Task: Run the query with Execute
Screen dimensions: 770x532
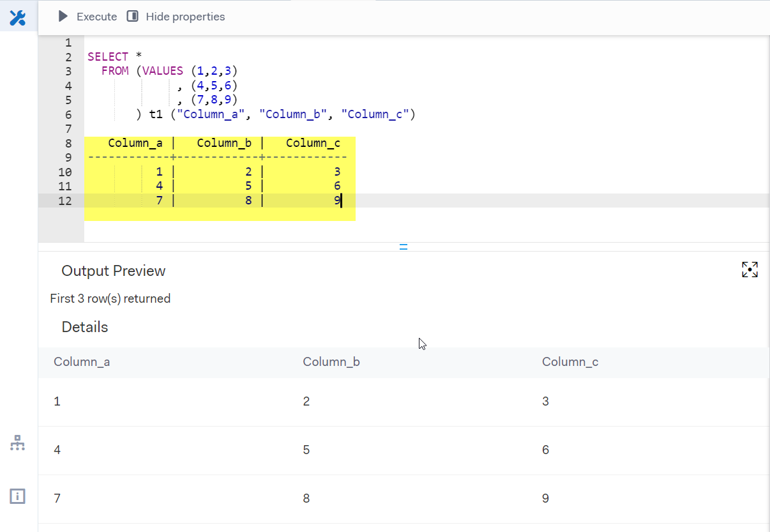Action: (87, 17)
